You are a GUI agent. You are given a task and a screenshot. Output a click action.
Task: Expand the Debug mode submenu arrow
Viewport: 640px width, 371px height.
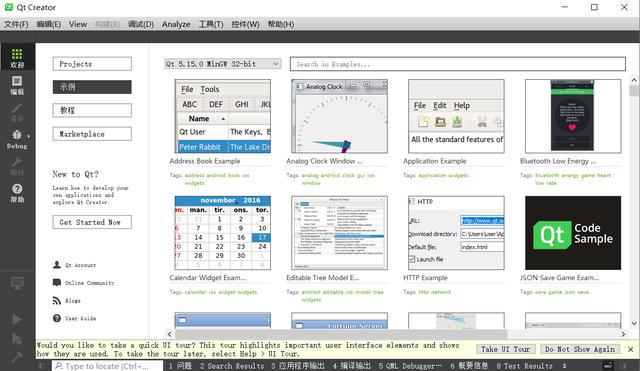click(29, 136)
